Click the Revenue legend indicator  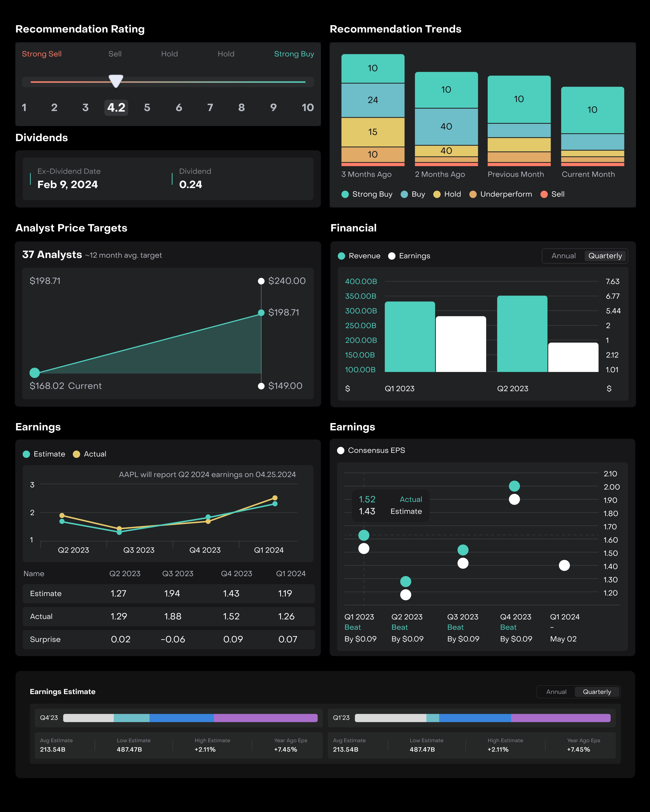click(341, 256)
